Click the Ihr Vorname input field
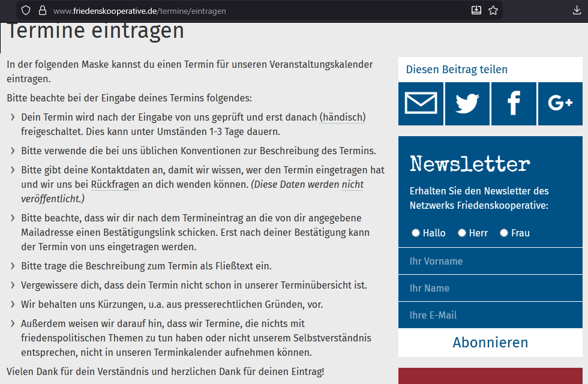The height and width of the screenshot is (384, 588). pos(490,261)
